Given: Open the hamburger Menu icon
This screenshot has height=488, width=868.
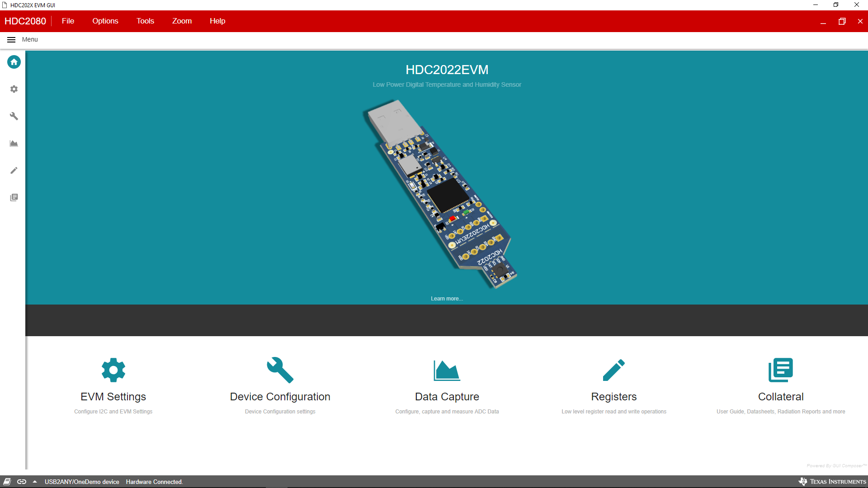Looking at the screenshot, I should coord(11,40).
